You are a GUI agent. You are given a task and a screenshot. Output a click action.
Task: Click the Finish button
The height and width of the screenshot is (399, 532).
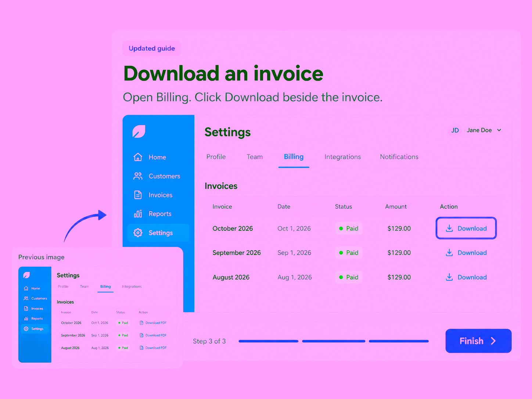[478, 341]
